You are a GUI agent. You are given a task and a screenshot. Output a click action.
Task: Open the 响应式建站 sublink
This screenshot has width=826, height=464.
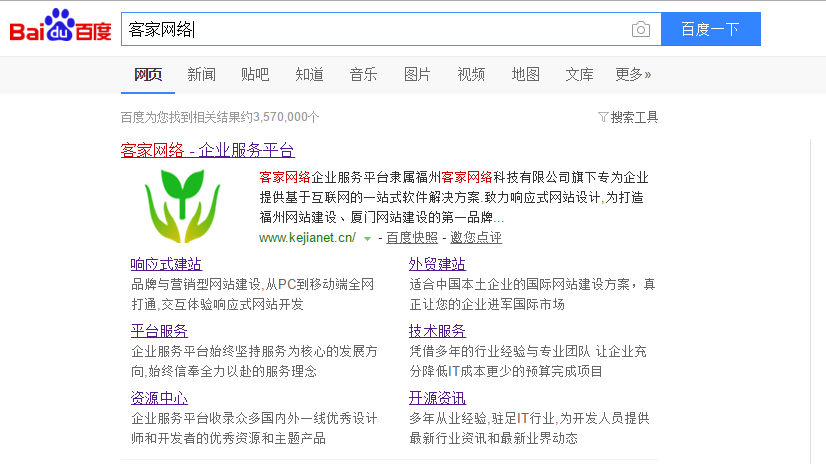click(x=166, y=264)
